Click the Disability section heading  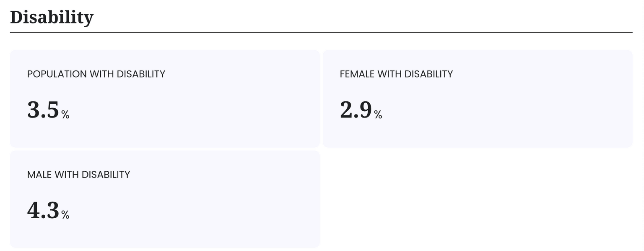point(52,18)
